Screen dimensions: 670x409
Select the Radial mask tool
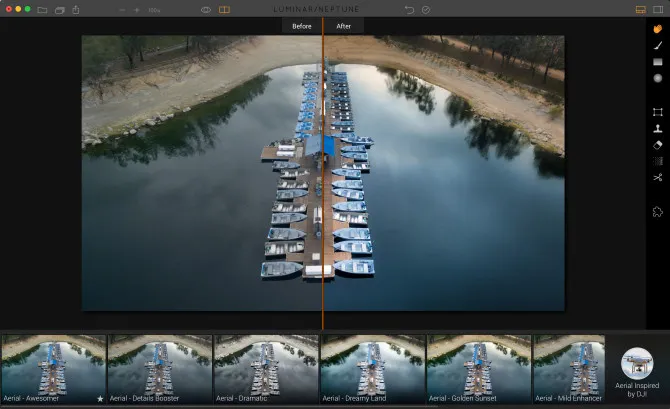[x=658, y=78]
